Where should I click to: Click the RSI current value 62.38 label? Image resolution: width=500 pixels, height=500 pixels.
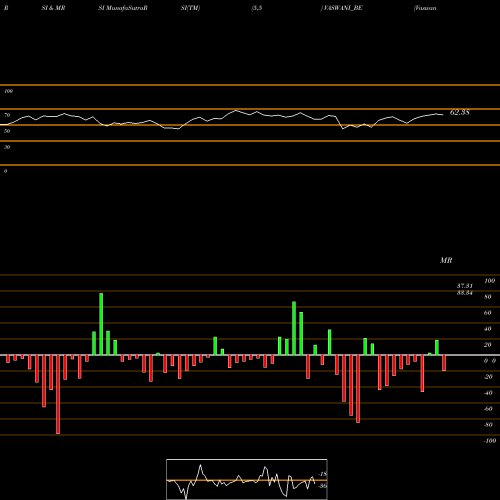(460, 112)
